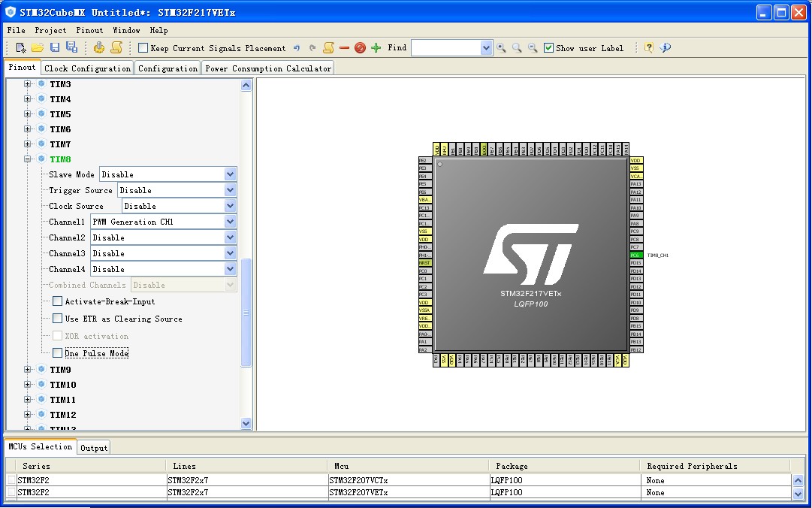The image size is (812, 508).
Task: Click the yellow Help question mark icon
Action: (x=649, y=47)
